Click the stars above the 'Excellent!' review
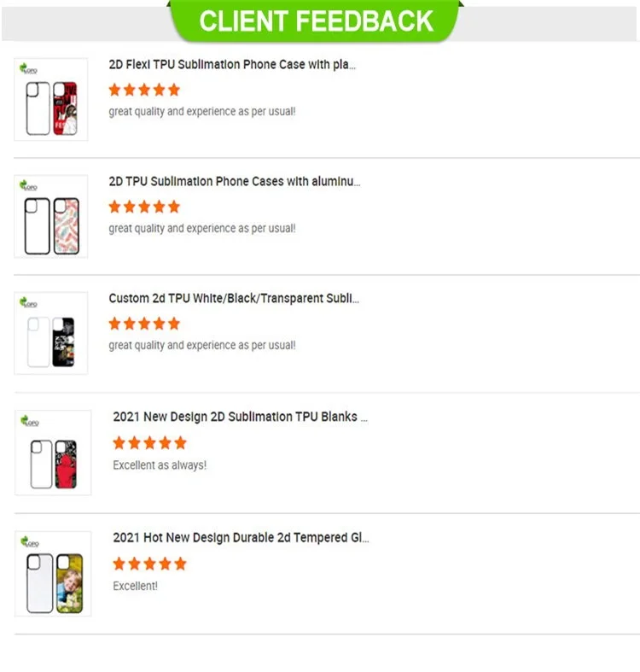The image size is (640, 672). [149, 564]
